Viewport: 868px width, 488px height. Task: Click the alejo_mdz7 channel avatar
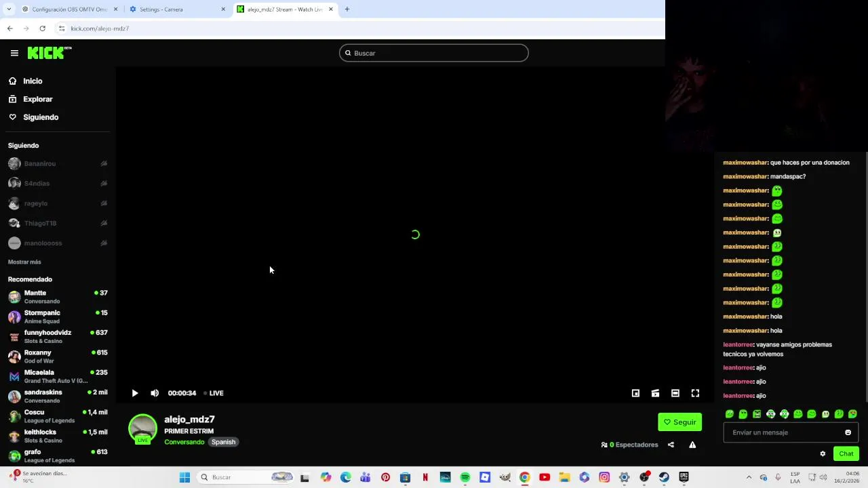coord(142,428)
